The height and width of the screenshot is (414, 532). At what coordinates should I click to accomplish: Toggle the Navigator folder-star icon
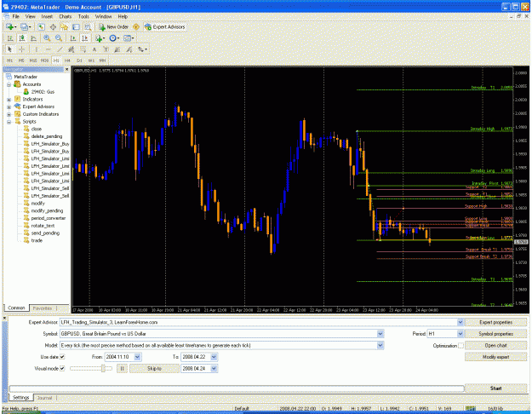coord(65,26)
